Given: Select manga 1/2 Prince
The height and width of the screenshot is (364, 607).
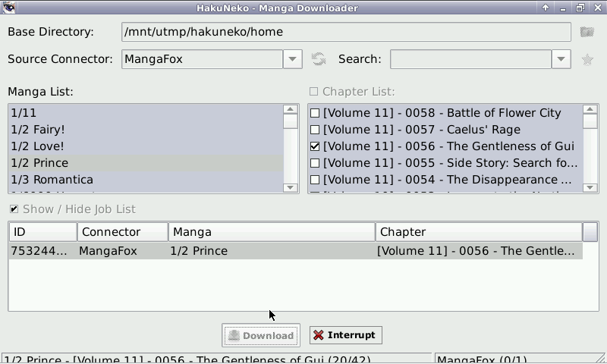Looking at the screenshot, I should point(146,163).
